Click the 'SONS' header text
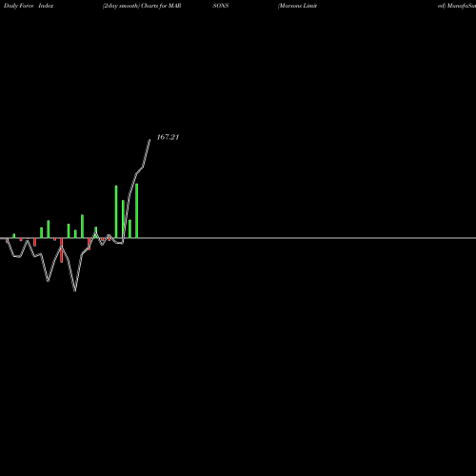 point(221,6)
